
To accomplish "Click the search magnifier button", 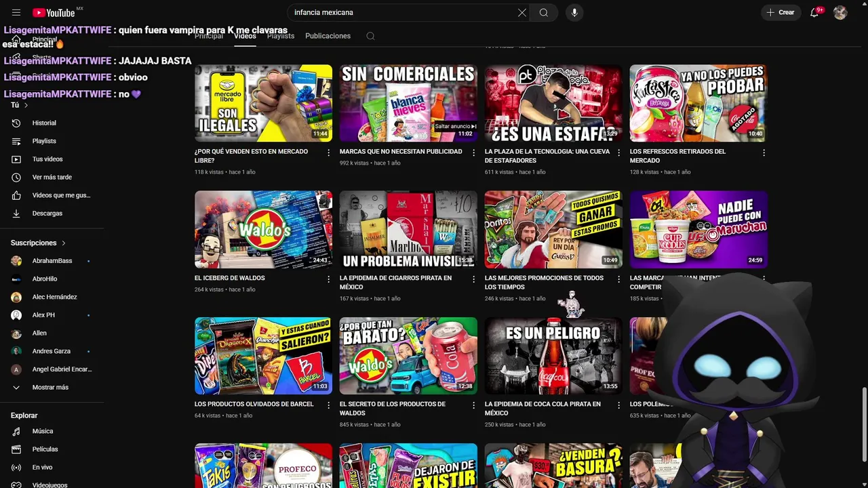I will click(544, 12).
